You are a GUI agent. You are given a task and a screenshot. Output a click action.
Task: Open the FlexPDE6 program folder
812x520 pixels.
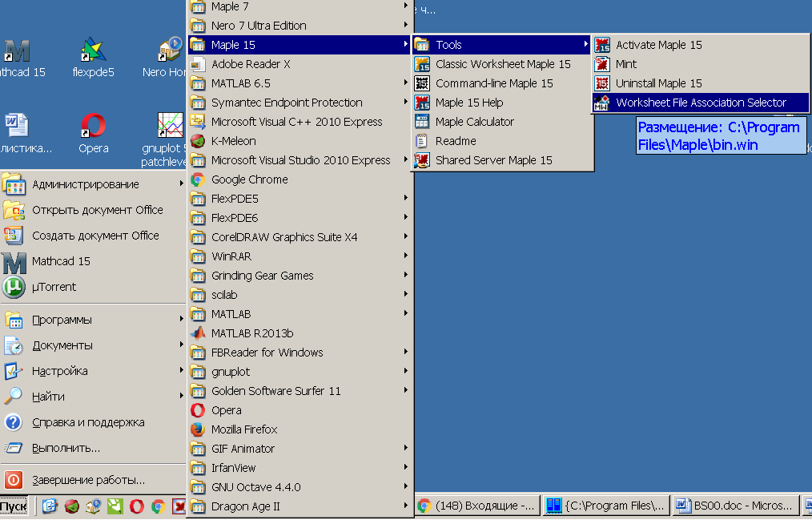pyautogui.click(x=299, y=218)
